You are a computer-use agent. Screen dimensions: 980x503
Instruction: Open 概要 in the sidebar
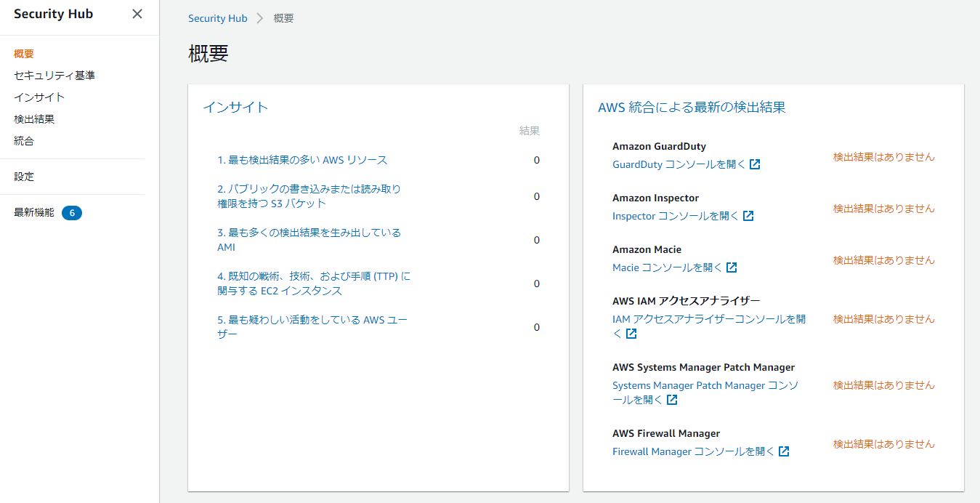pos(24,54)
